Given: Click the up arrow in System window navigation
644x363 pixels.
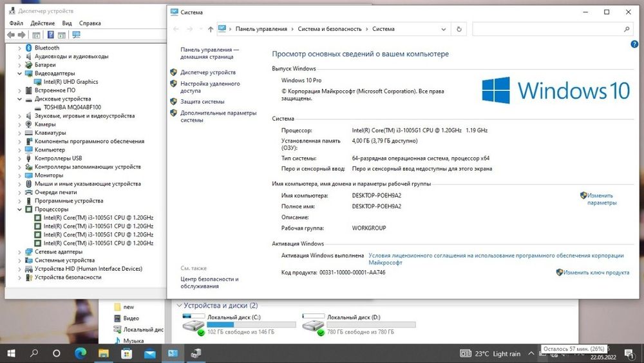Looking at the screenshot, I should 211,29.
